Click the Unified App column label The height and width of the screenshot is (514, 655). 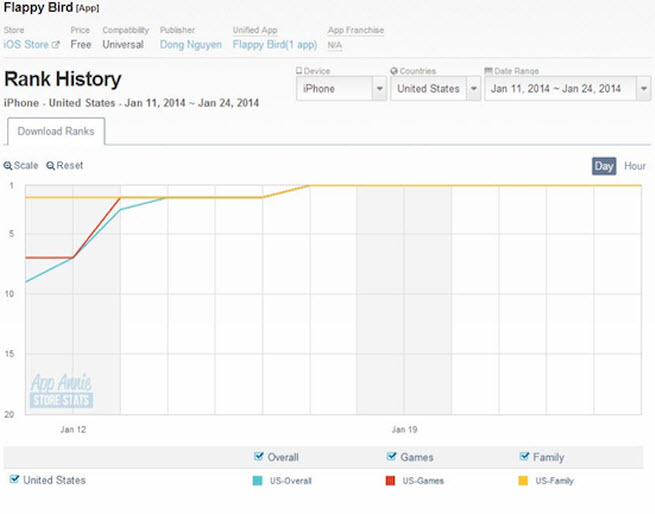click(255, 30)
